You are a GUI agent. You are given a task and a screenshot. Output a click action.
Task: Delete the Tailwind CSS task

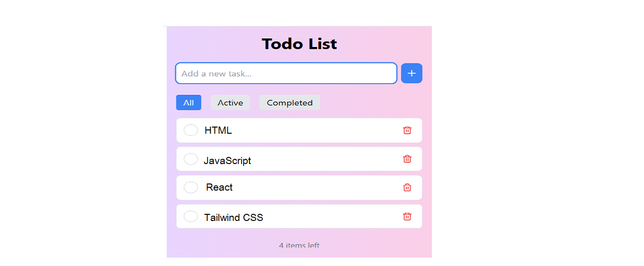407,216
